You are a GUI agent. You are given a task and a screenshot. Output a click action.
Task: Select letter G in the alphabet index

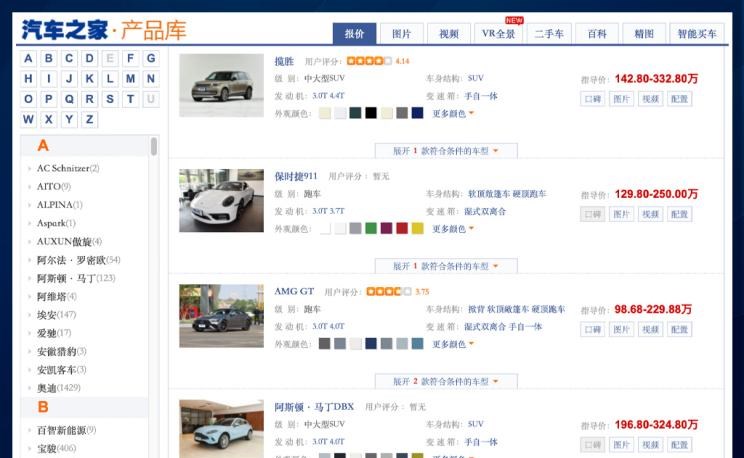pos(151,58)
